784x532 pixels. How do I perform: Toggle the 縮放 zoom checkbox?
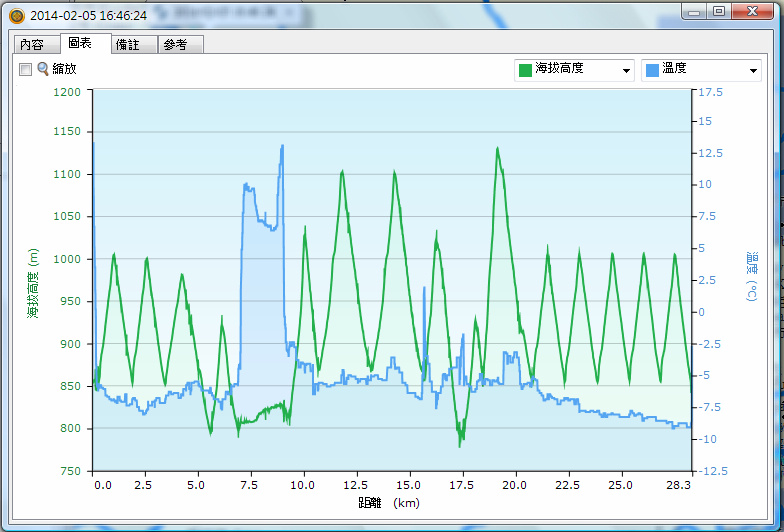point(26,69)
